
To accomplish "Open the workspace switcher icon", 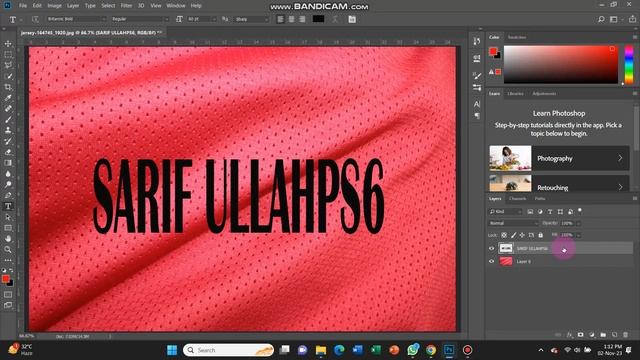I will click(613, 19).
